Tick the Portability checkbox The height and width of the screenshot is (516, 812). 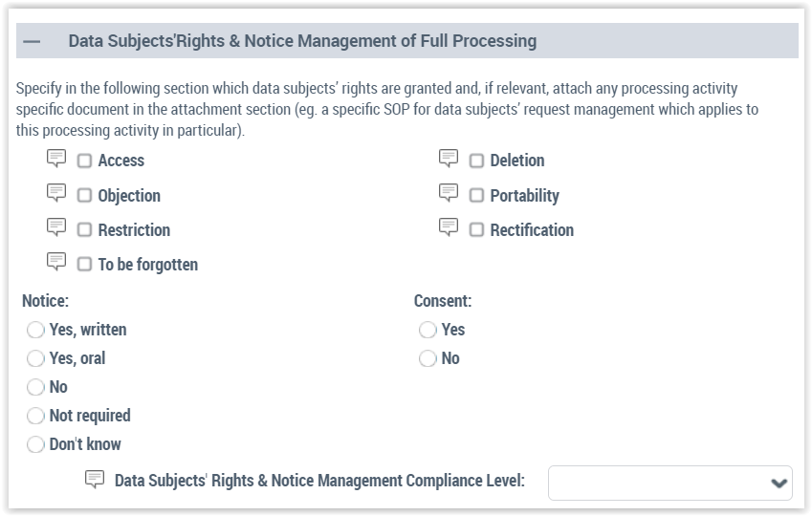coord(476,196)
